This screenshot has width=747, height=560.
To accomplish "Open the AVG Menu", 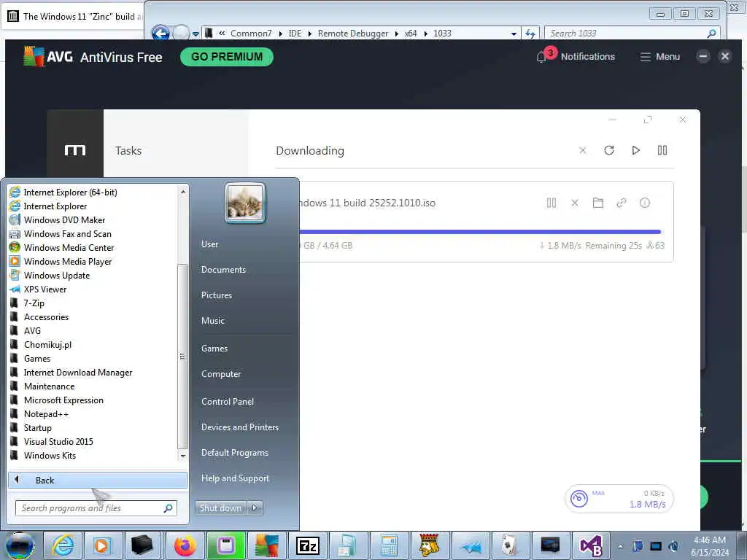I will pyautogui.click(x=659, y=57).
